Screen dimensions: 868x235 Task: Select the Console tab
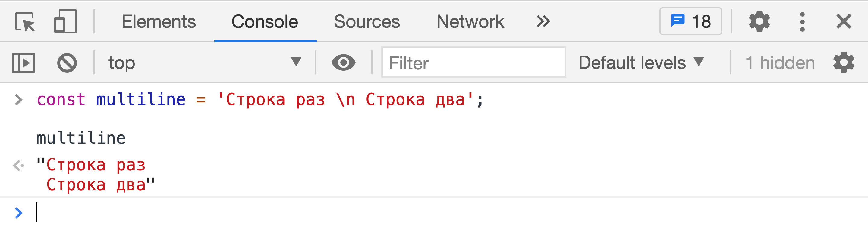click(x=265, y=22)
